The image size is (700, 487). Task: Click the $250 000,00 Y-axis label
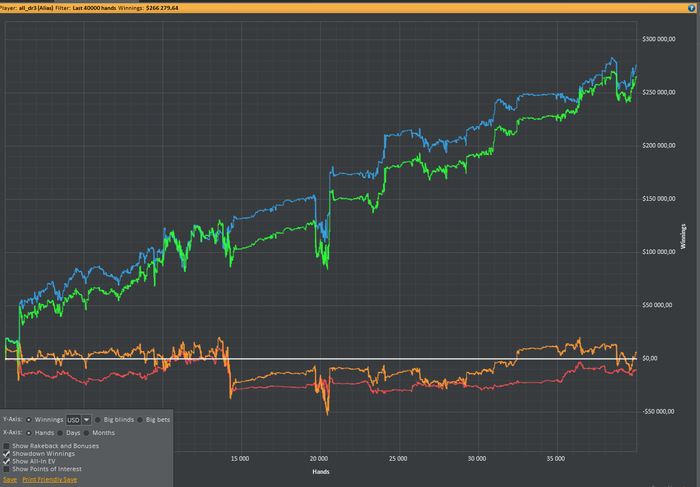click(658, 92)
